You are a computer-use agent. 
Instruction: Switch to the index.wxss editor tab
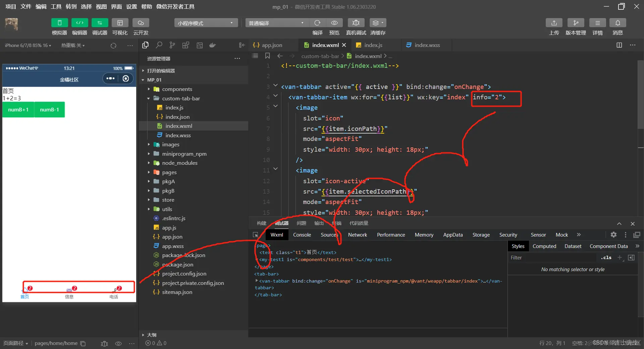coord(427,45)
